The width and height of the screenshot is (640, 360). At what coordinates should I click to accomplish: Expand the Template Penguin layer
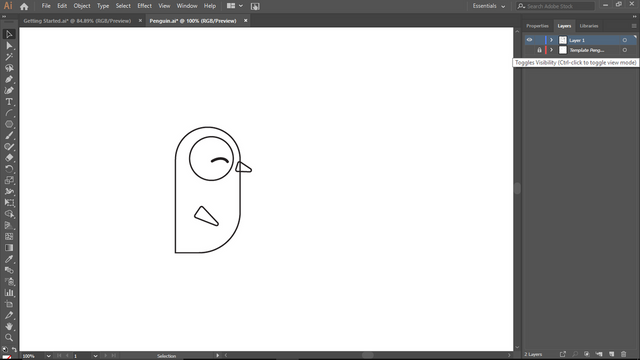click(x=551, y=50)
